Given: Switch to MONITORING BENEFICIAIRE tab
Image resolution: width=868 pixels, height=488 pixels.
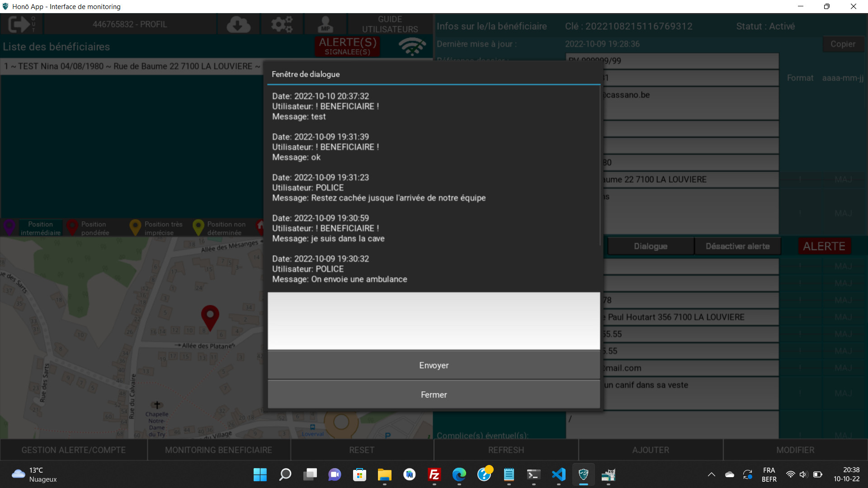Looking at the screenshot, I should click(x=218, y=450).
